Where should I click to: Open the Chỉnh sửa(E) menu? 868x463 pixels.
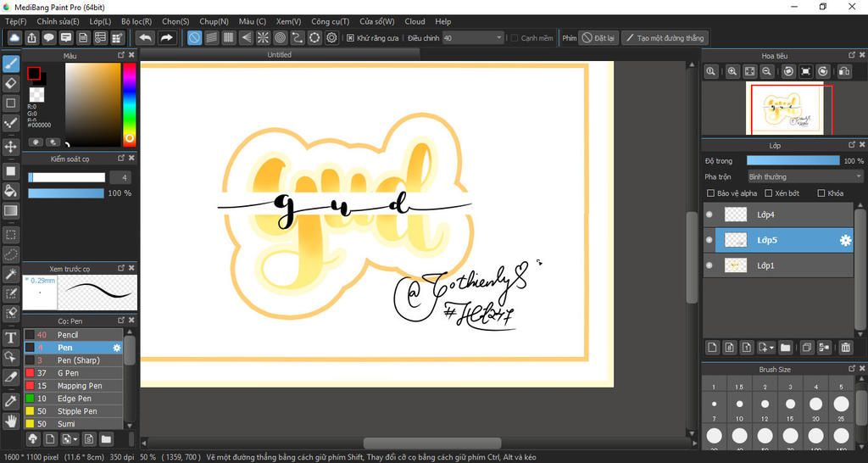point(58,21)
